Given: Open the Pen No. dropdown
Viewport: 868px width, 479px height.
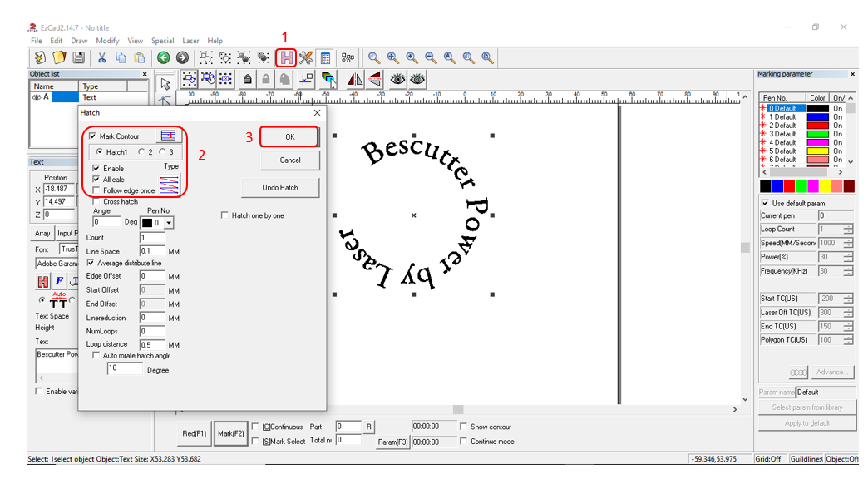Looking at the screenshot, I should 169,223.
